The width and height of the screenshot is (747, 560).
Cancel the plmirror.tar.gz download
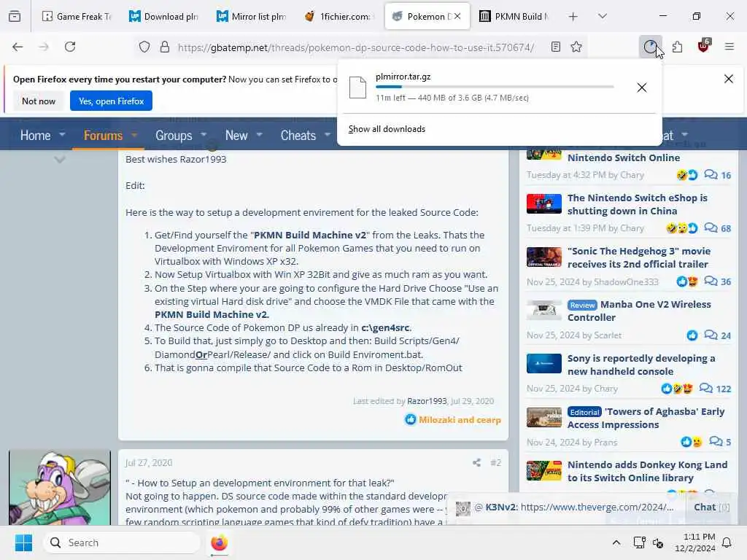642,87
